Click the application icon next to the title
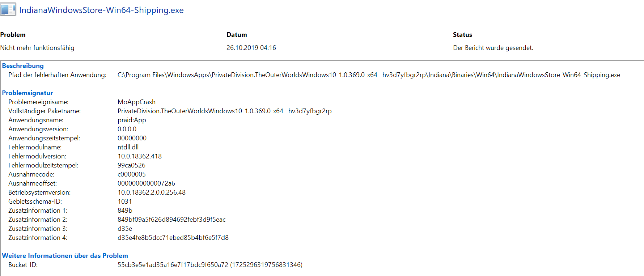 tap(8, 9)
